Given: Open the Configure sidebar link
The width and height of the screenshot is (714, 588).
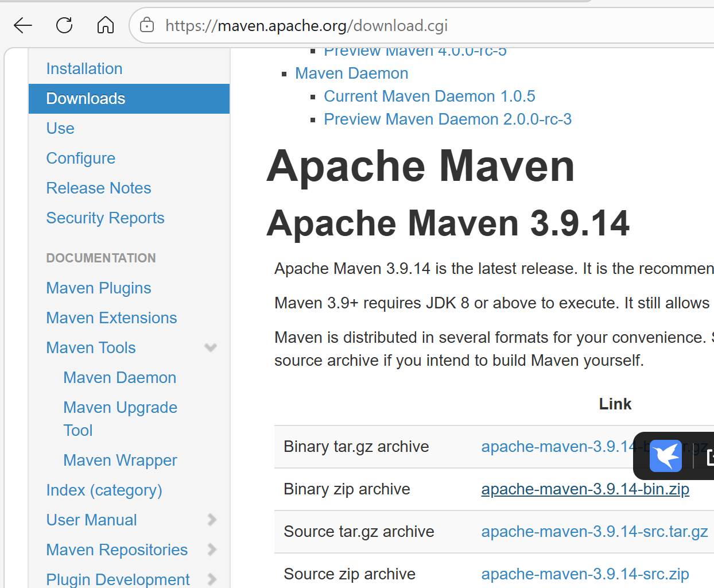Looking at the screenshot, I should 81,158.
